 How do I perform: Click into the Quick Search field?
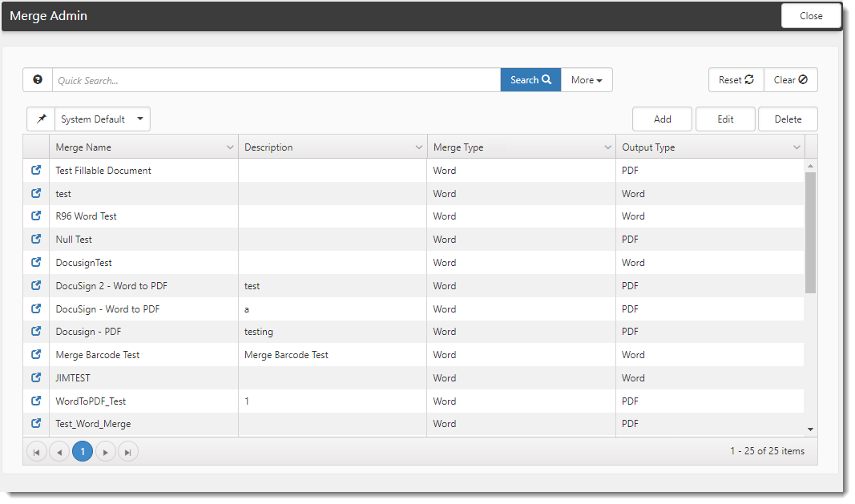[276, 80]
